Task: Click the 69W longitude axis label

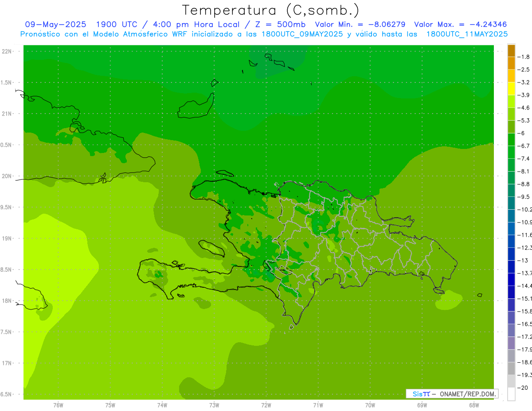Action: 422,405
